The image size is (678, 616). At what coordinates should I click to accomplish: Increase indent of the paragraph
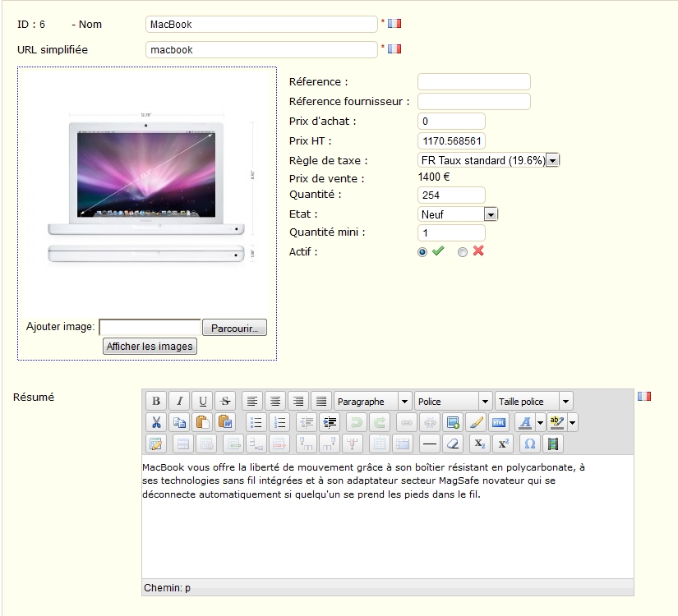[330, 422]
